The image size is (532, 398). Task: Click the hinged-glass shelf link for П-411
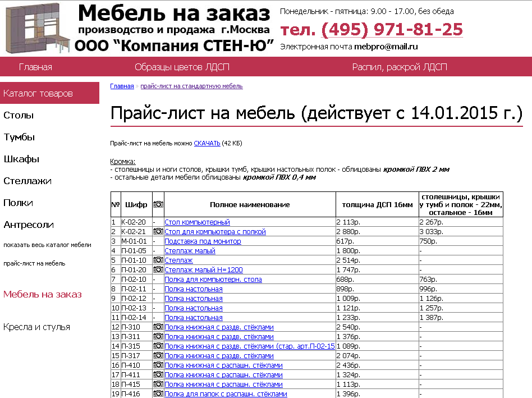tap(223, 374)
